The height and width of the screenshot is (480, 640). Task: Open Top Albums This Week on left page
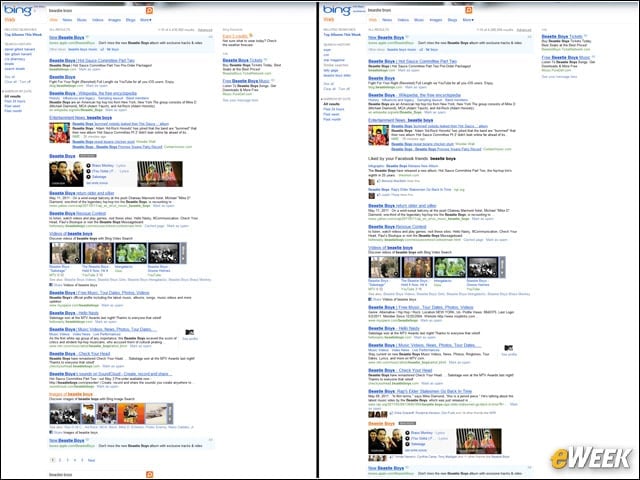[23, 35]
